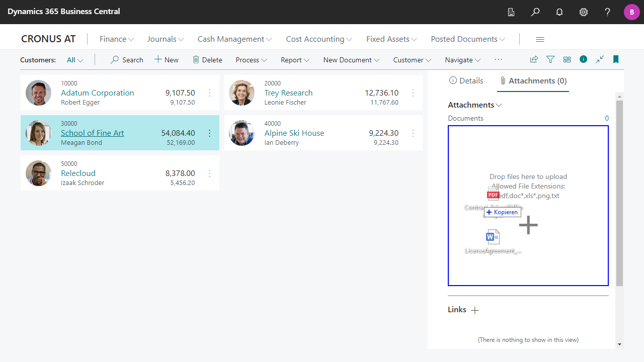The width and height of the screenshot is (644, 362).
Task: Open the All view selector dropdown
Action: pyautogui.click(x=75, y=60)
